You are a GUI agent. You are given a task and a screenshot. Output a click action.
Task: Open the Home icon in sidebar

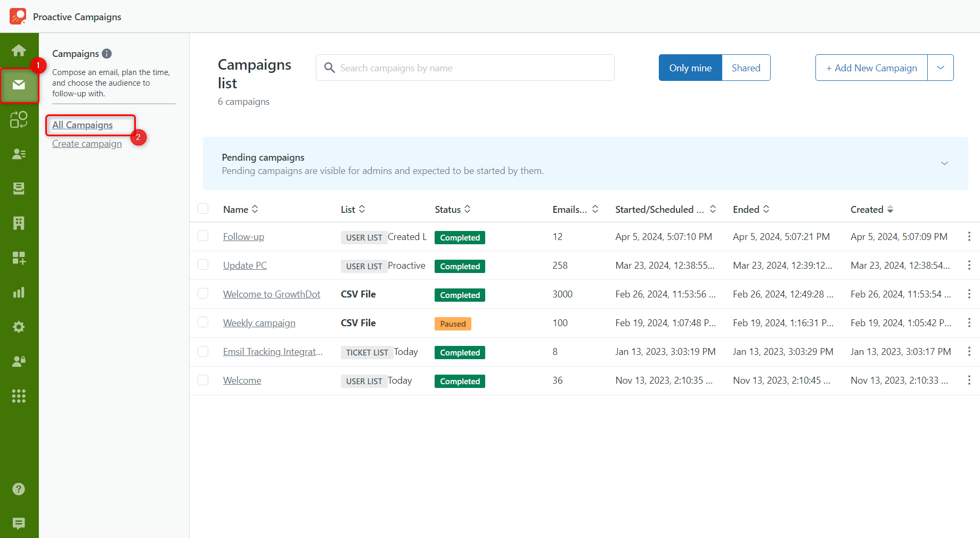[x=19, y=51]
